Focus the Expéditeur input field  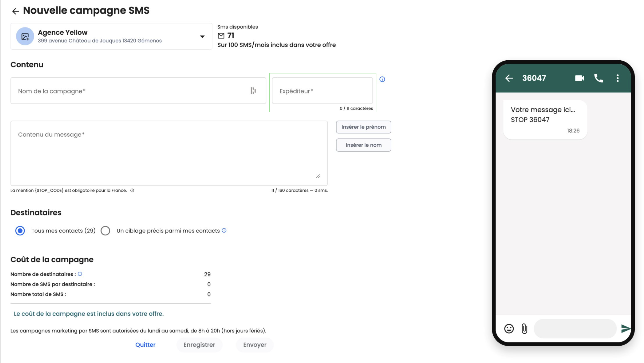pyautogui.click(x=322, y=91)
